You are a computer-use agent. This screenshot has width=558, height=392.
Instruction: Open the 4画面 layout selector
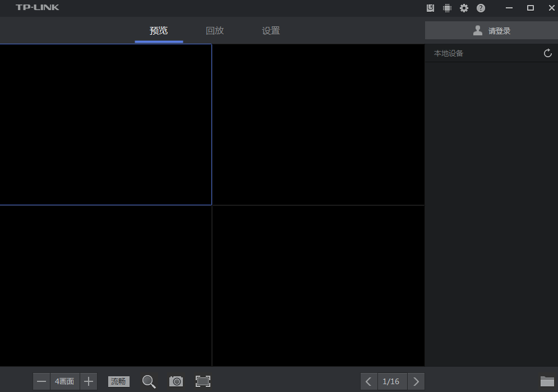(x=64, y=381)
